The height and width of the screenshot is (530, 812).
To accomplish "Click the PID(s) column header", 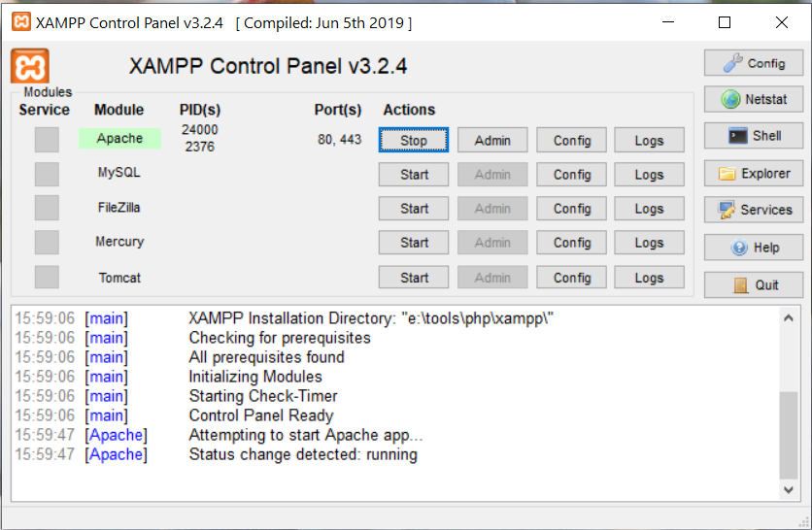I will pyautogui.click(x=200, y=110).
